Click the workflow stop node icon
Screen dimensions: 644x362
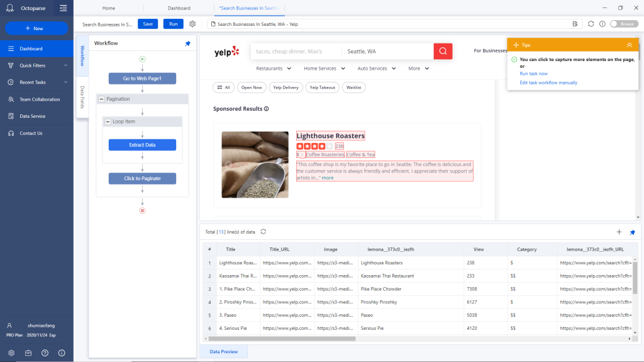(x=143, y=211)
